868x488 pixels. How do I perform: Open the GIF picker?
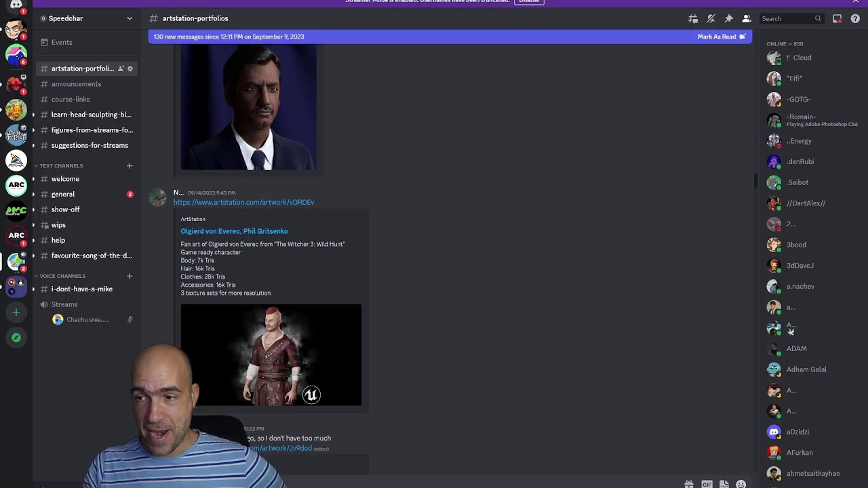pos(707,484)
